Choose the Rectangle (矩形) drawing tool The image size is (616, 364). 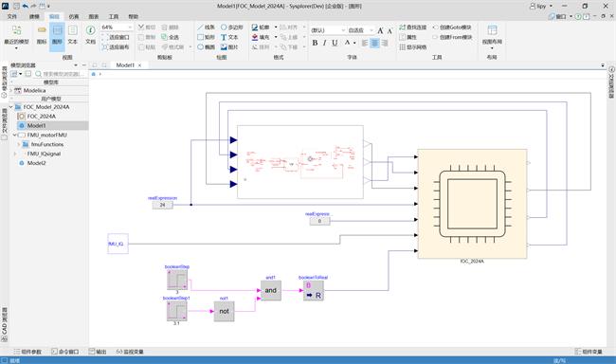206,37
